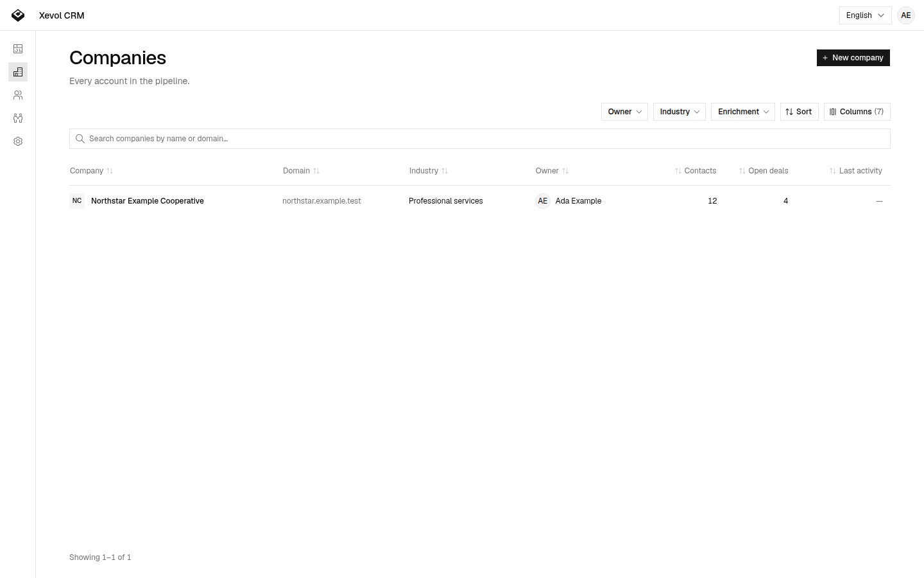924x578 pixels.
Task: Focus the search companies field
Action: 480,139
